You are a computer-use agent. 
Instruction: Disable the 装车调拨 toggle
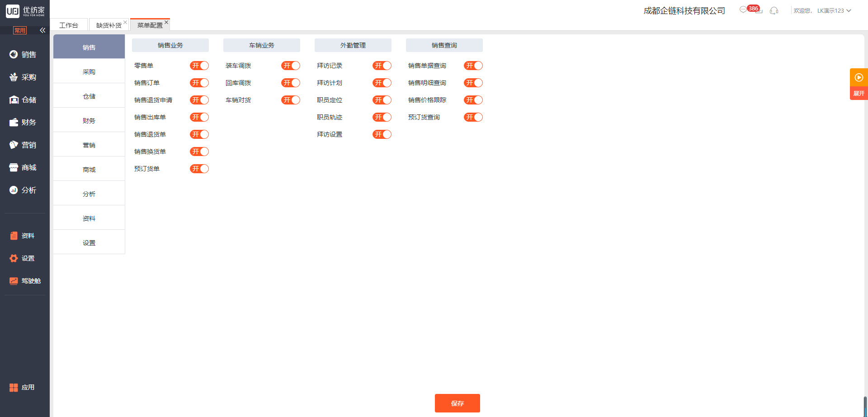pyautogui.click(x=291, y=66)
